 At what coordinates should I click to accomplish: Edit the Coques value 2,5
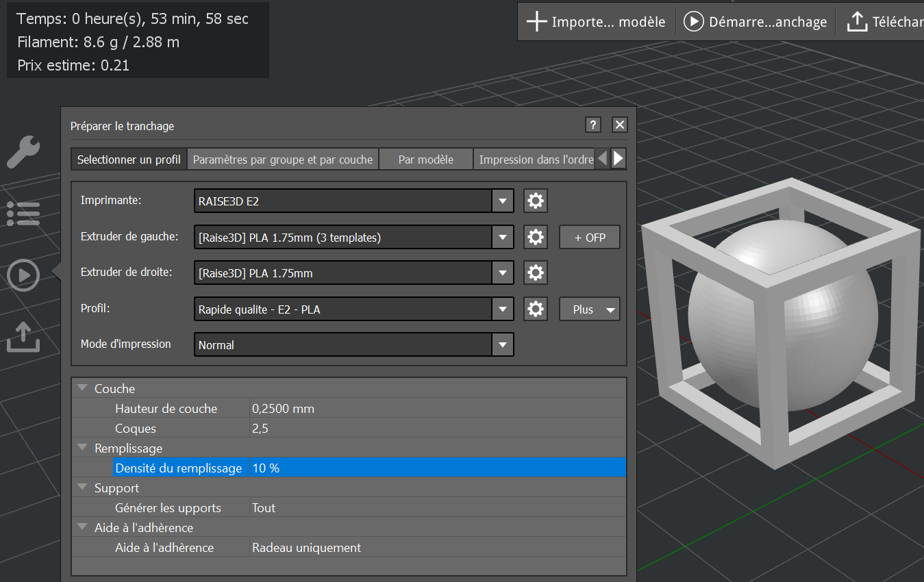click(438, 429)
